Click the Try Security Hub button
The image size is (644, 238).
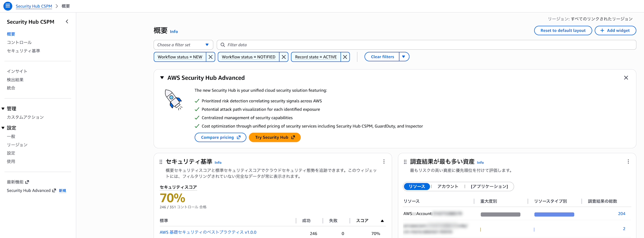275,137
